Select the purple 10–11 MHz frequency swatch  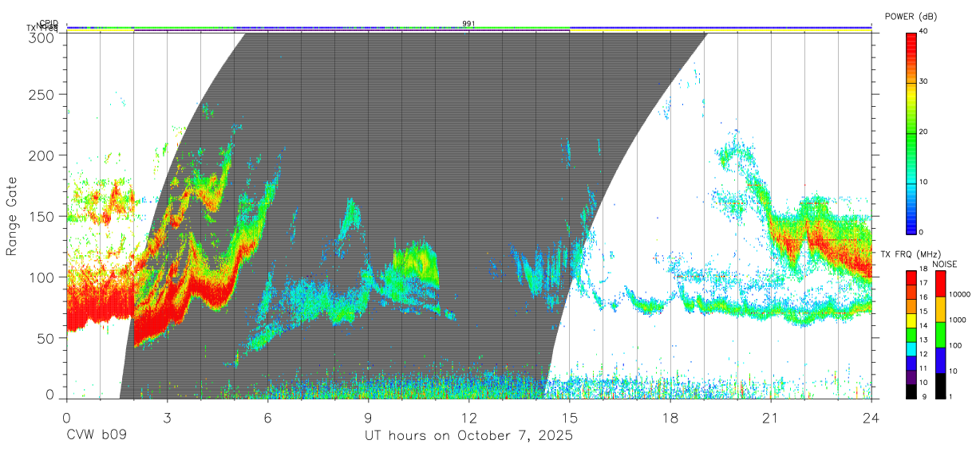[911, 378]
